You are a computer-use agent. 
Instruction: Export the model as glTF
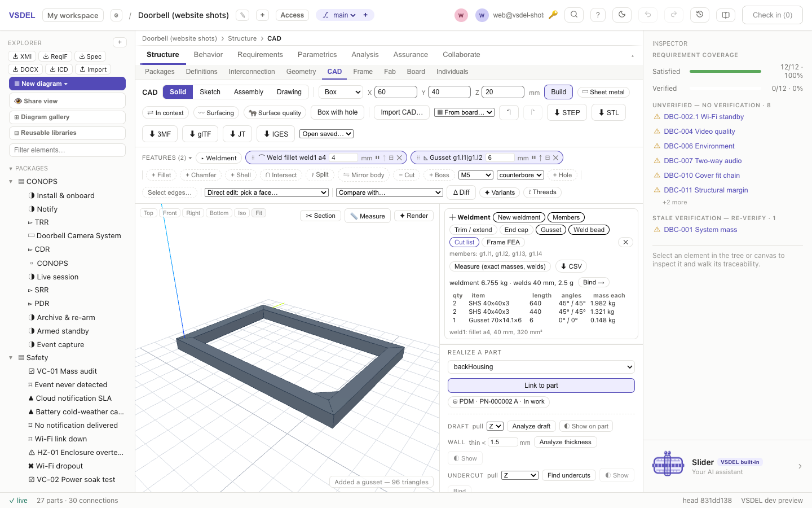click(x=200, y=134)
